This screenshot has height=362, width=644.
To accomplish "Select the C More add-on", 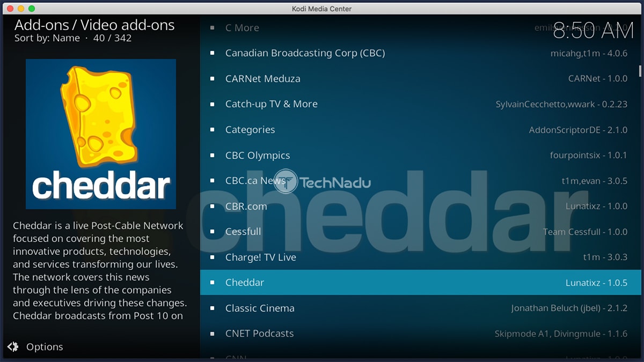I will [421, 28].
